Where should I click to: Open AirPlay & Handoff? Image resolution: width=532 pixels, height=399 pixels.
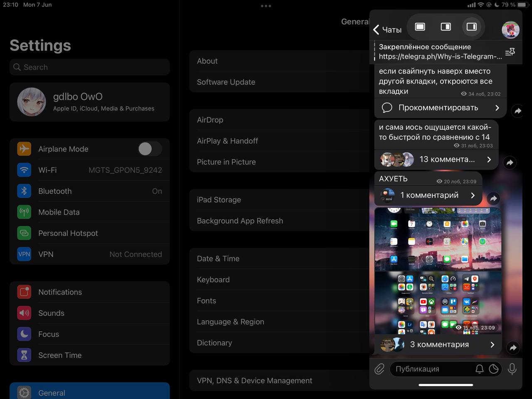[x=279, y=141]
